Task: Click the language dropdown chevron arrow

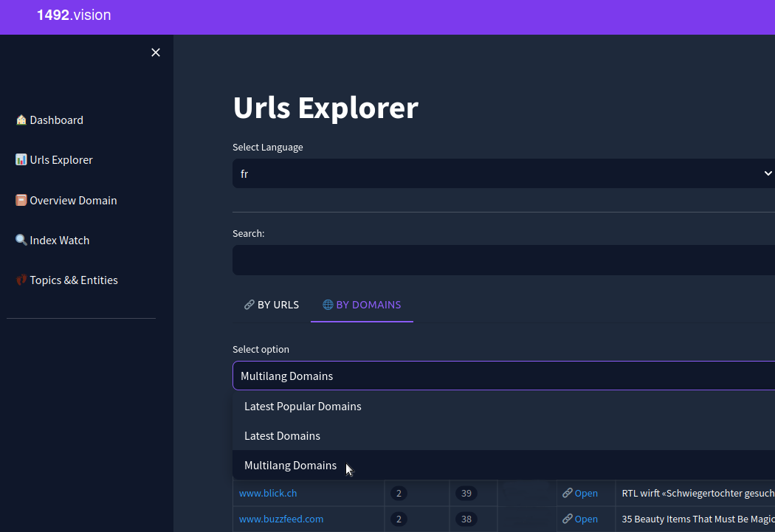Action: pyautogui.click(x=767, y=174)
